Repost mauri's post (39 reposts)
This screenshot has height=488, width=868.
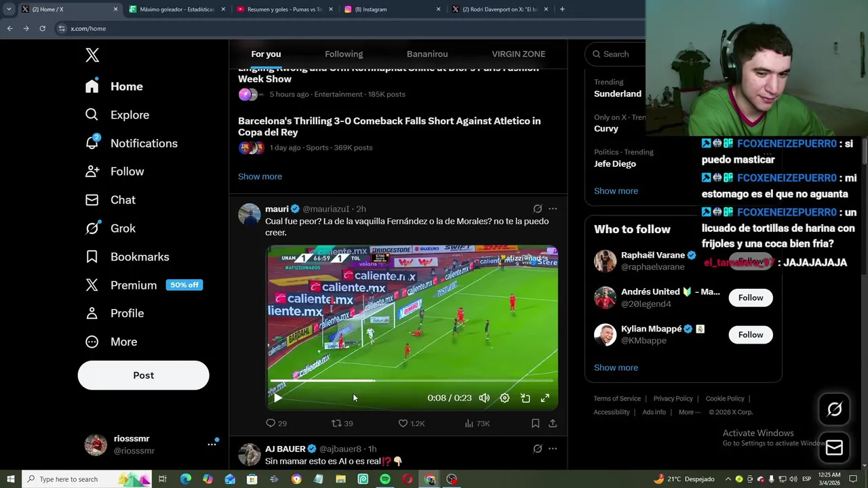(342, 423)
